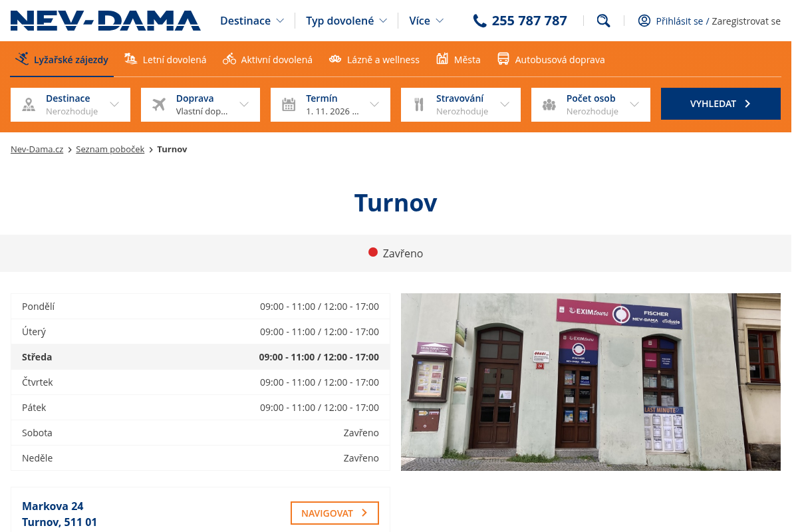Switch to the Lázně a wellness tab

[374, 59]
